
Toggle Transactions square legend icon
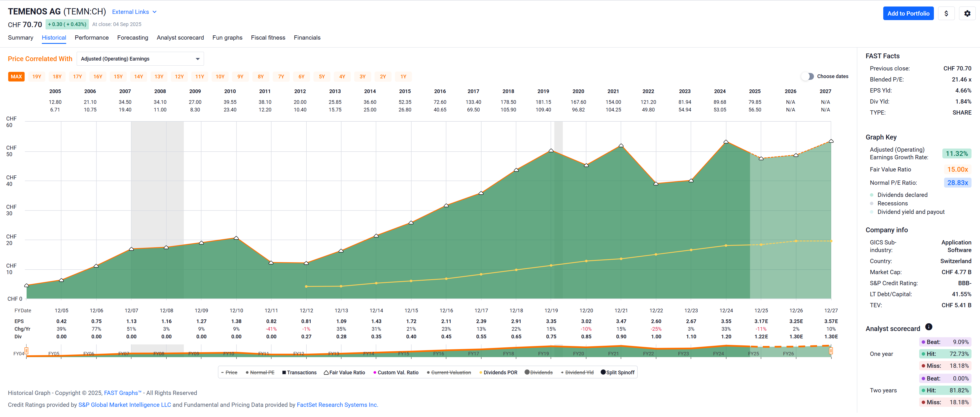(x=284, y=373)
